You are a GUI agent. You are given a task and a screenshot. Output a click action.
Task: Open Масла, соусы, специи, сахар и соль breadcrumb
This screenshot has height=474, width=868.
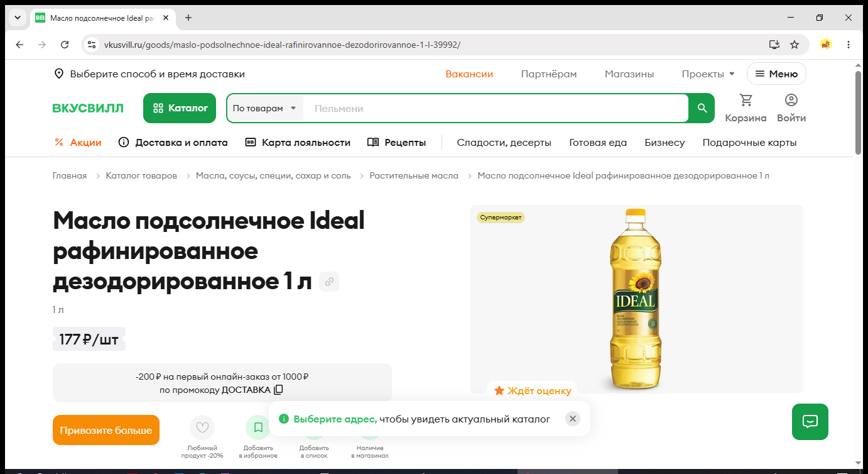pos(273,175)
